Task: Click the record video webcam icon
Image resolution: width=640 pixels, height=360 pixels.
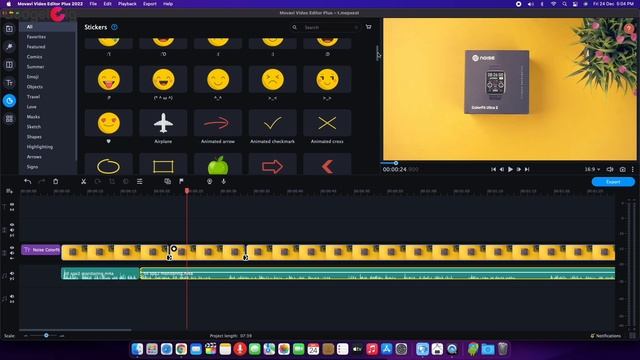Action: tap(209, 181)
